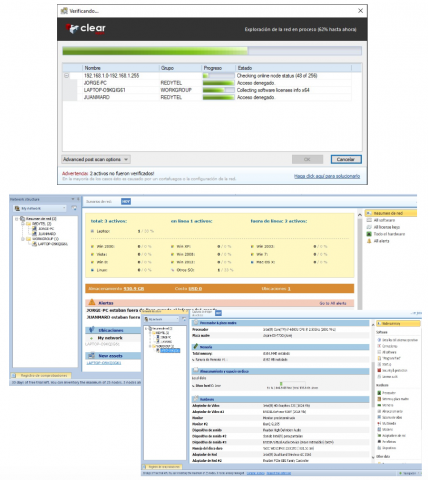The height and width of the screenshot is (480, 428).
Task: Open the My network dropdown in Network structure
Action: (40, 208)
